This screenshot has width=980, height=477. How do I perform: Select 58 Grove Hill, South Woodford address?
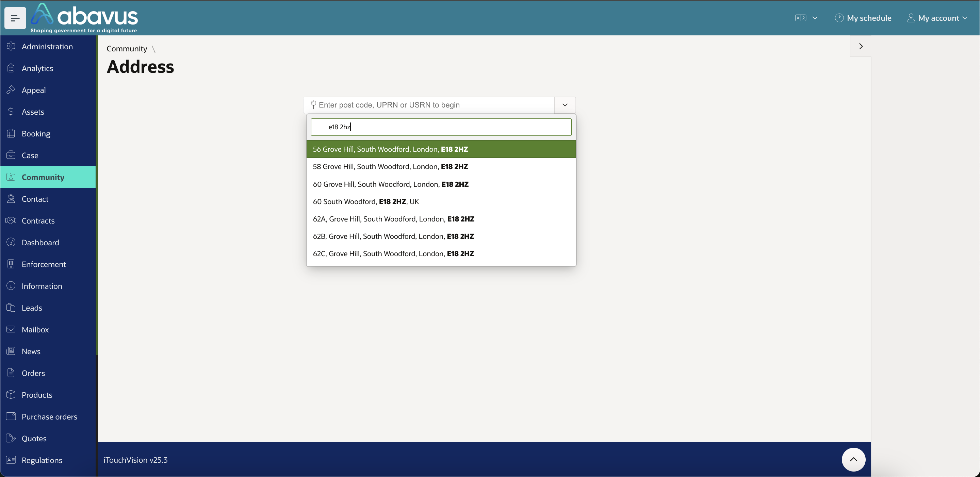click(x=441, y=167)
